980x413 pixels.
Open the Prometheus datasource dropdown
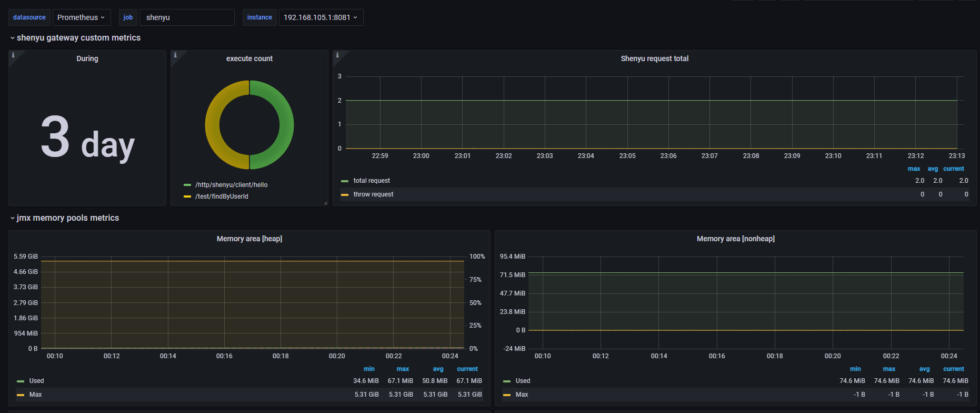coord(81,17)
